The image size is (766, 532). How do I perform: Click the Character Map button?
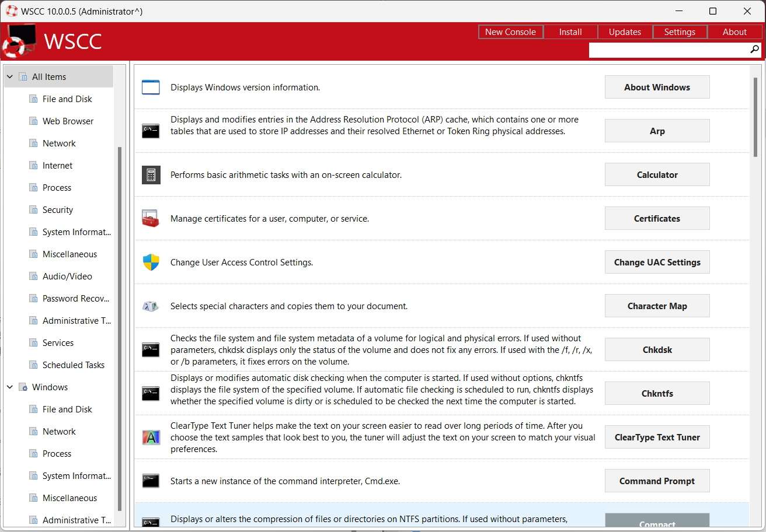657,306
